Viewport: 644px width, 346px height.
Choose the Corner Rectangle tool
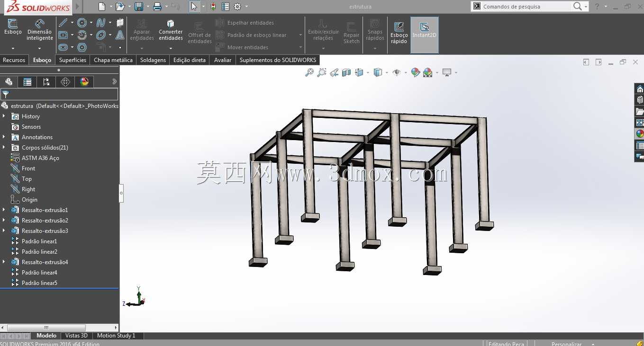click(x=63, y=35)
